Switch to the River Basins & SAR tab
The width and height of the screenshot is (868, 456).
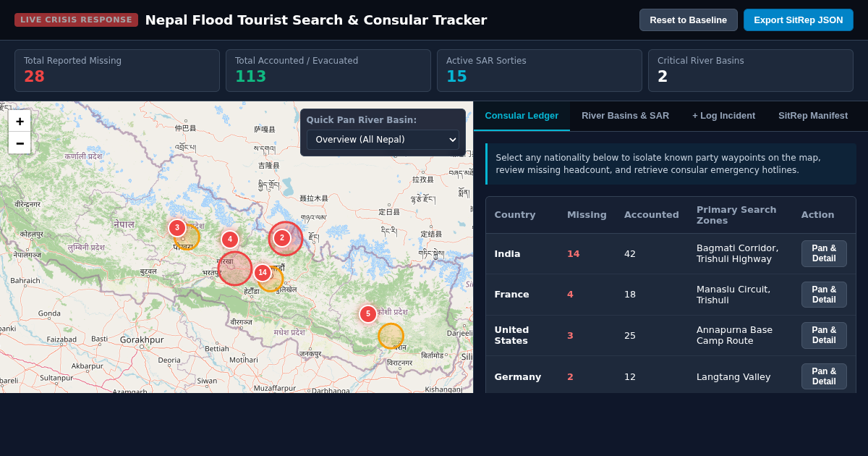pyautogui.click(x=625, y=116)
